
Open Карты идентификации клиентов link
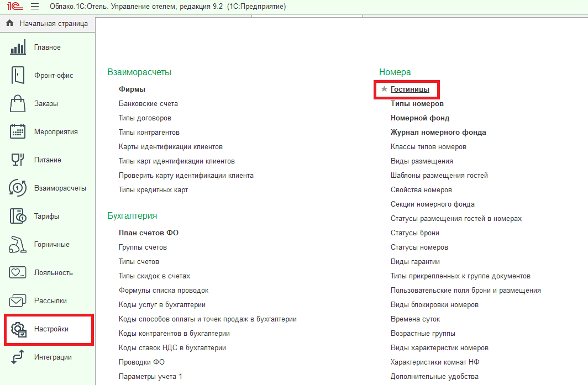tap(171, 146)
